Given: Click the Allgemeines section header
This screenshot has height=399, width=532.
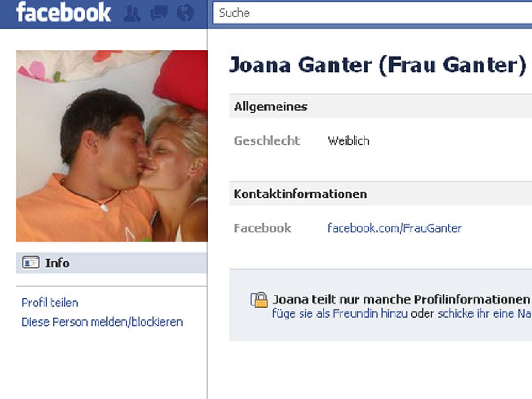Looking at the screenshot, I should pyautogui.click(x=380, y=107).
